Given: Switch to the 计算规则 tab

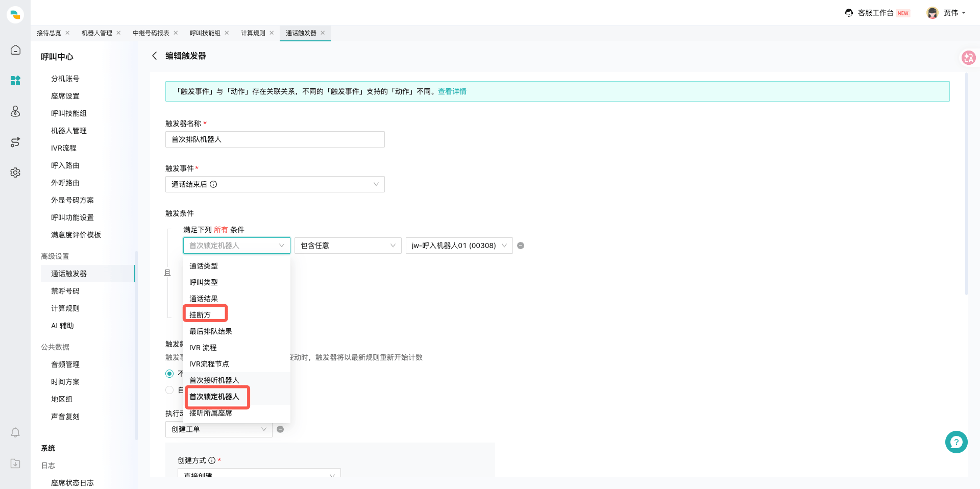Looking at the screenshot, I should click(253, 33).
